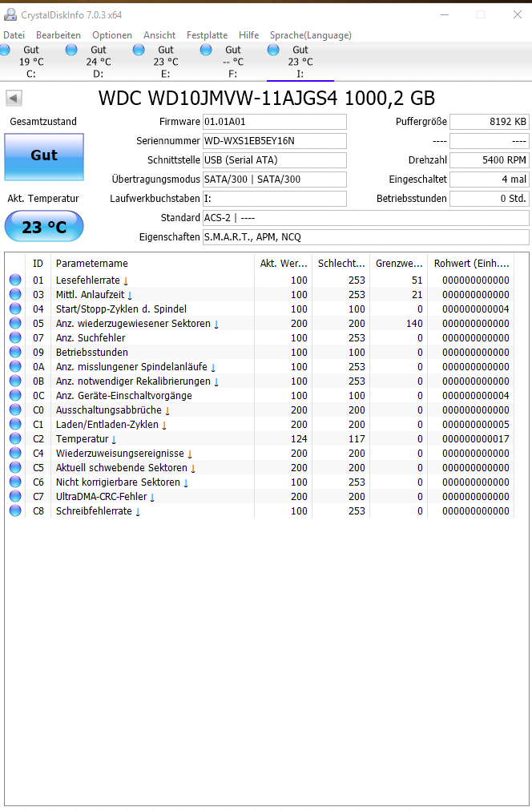Viewport: 532px width, 811px height.
Task: Click status orb for Schreibfehlerrate row
Action: [15, 511]
